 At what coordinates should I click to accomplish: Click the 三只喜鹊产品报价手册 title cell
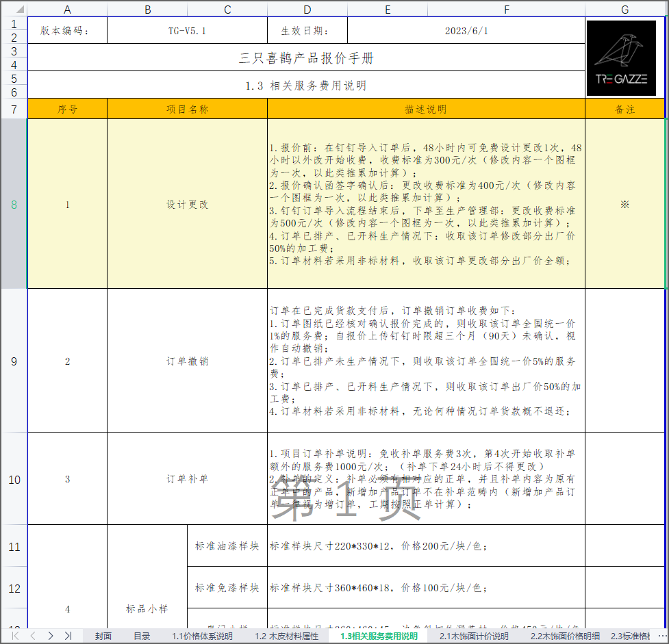point(306,57)
